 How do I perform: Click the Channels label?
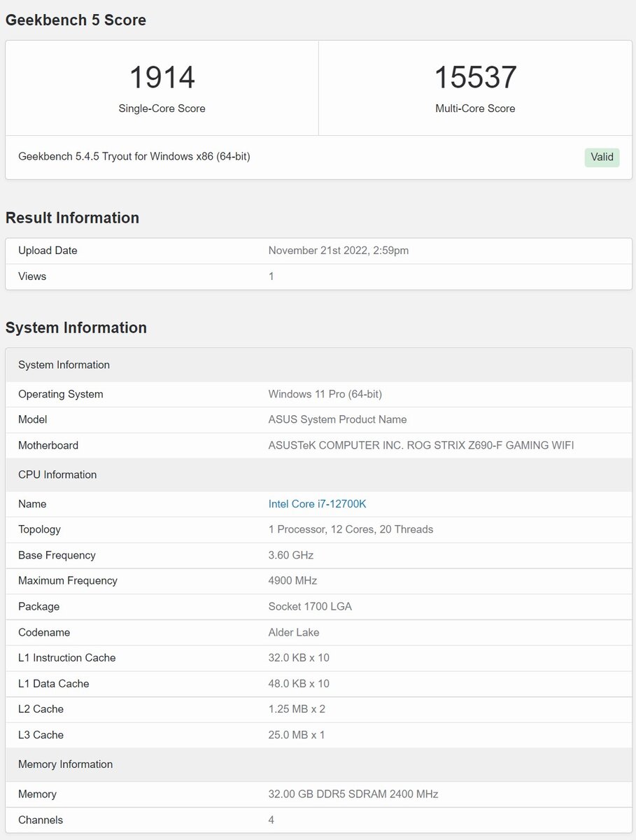[x=41, y=820]
